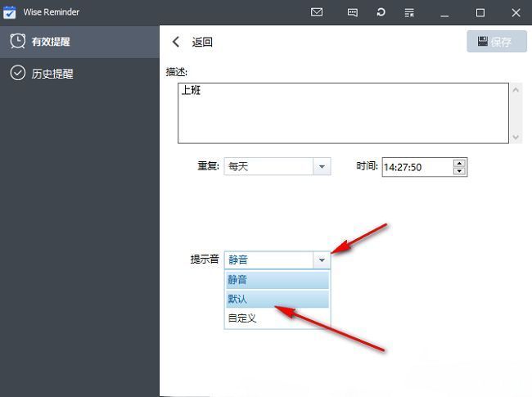Open the menu list icon in title bar
This screenshot has height=397, width=532.
(x=409, y=12)
